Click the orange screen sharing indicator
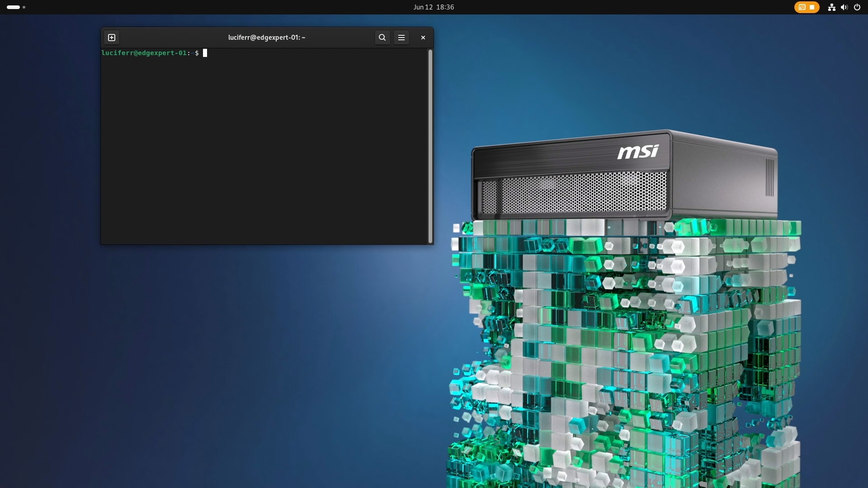 coord(807,7)
